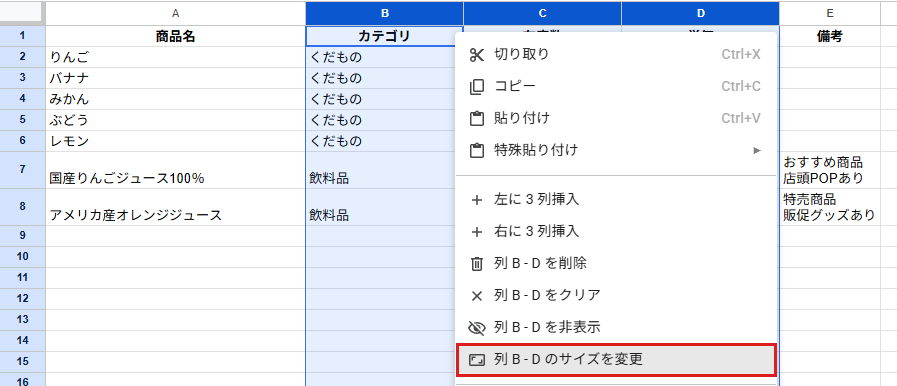Select column D header
The height and width of the screenshot is (386, 897).
[x=700, y=13]
